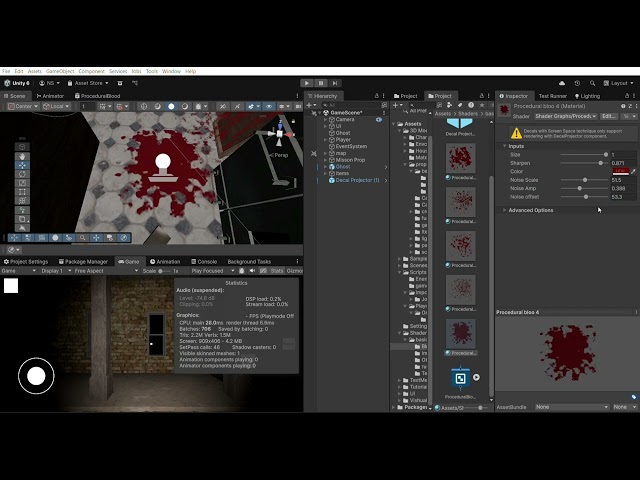Click the scene orientation gizmo cube
Image resolution: width=640 pixels, height=480 pixels.
280,134
